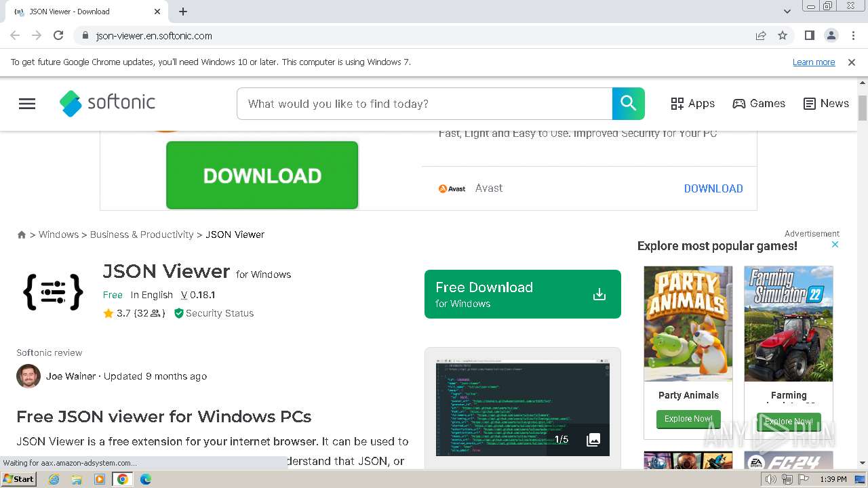Open author Joe Wainer's profile link
Image resolution: width=868 pixels, height=488 pixels.
(71, 376)
